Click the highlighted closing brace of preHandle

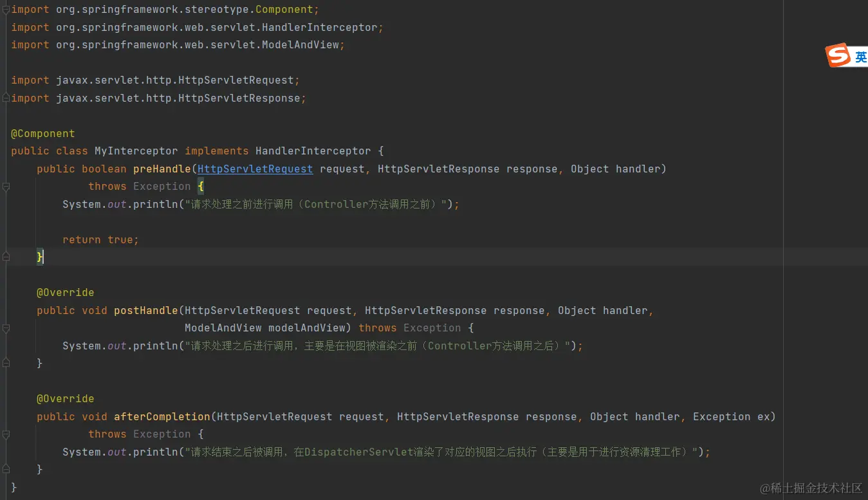tap(40, 257)
